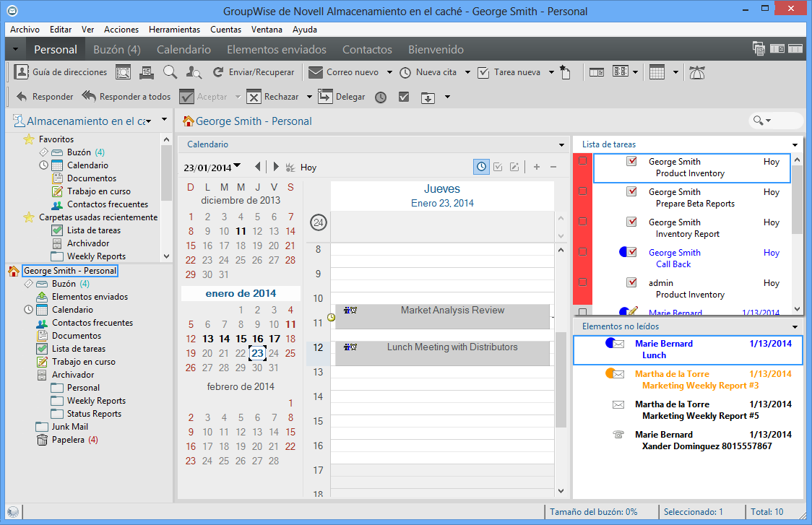
Task: Switch to the Contactos tab
Action: [367, 50]
